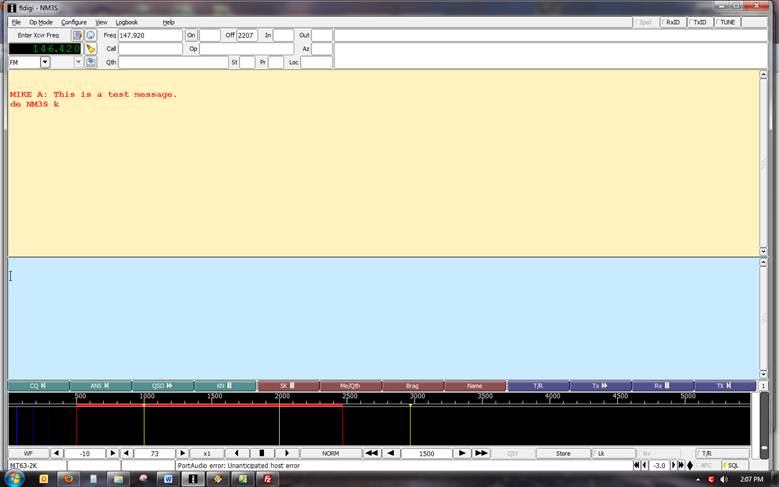Image resolution: width=779 pixels, height=487 pixels.
Task: Expand the bandwidth dropdown beside FM
Action: [77, 62]
